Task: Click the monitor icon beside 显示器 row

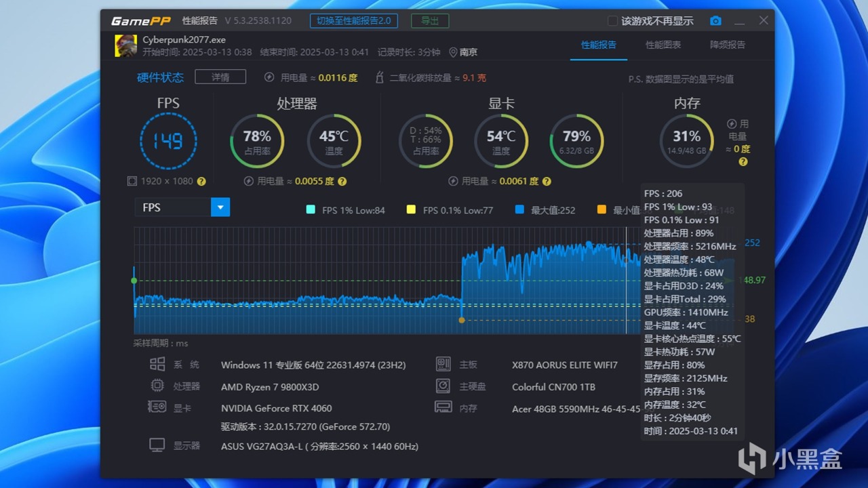Action: click(x=157, y=445)
